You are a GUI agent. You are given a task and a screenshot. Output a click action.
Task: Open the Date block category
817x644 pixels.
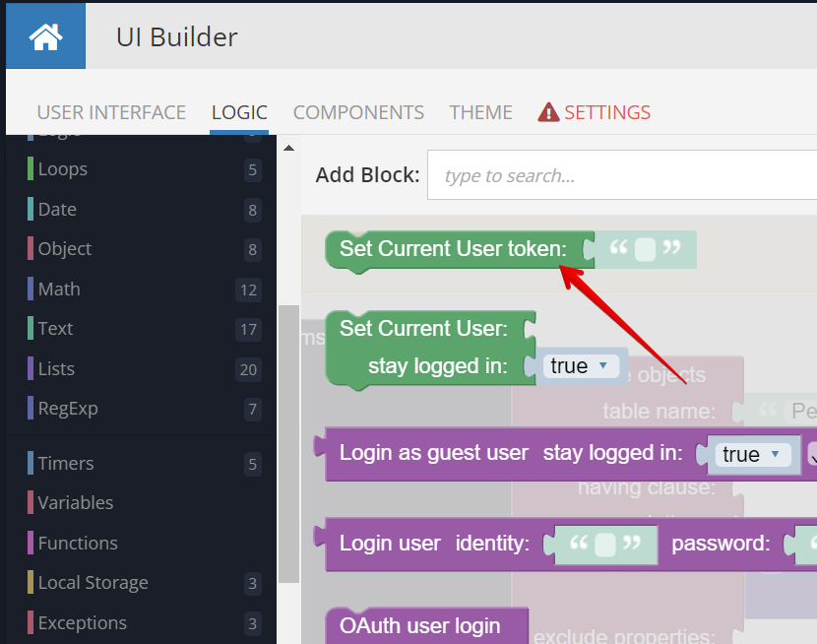57,209
